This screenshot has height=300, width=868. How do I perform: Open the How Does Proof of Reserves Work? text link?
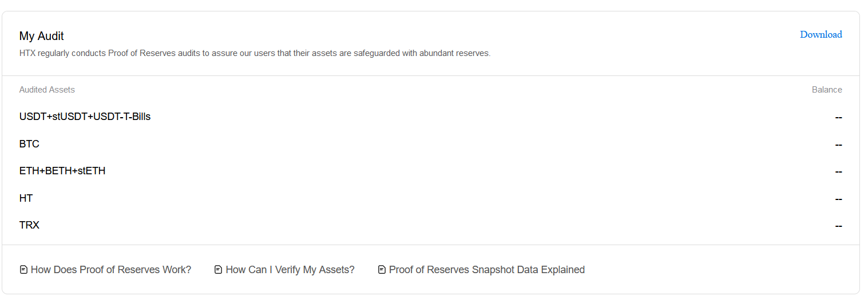click(111, 270)
